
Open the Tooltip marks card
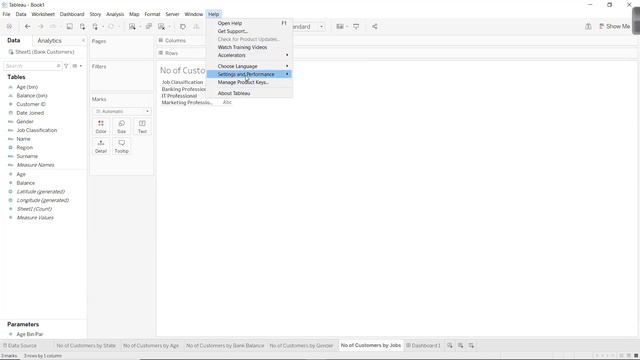coord(122,146)
